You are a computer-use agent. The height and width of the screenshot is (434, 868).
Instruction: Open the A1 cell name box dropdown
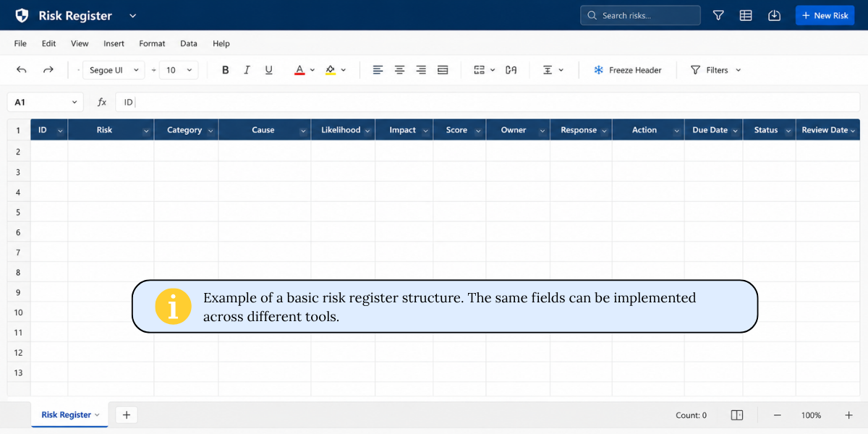pos(75,103)
